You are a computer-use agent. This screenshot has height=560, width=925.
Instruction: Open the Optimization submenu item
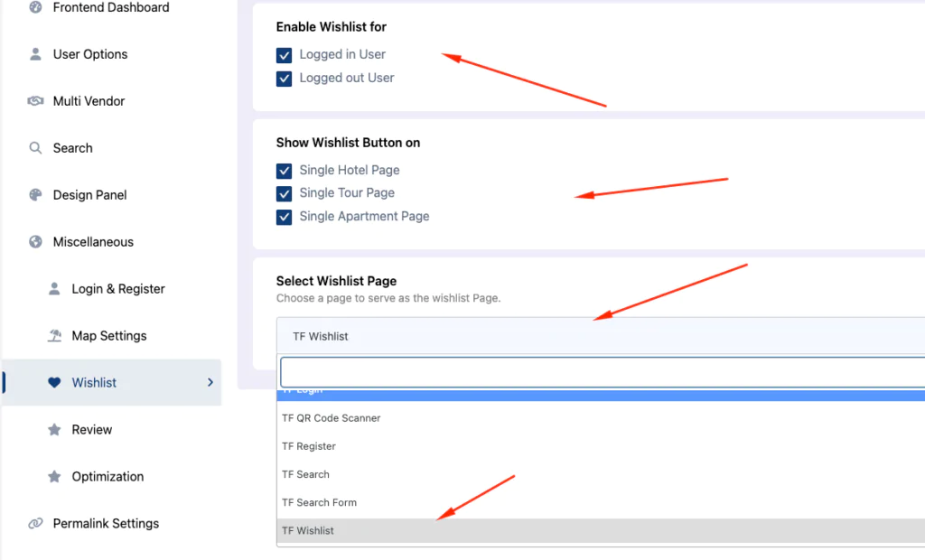click(x=107, y=476)
